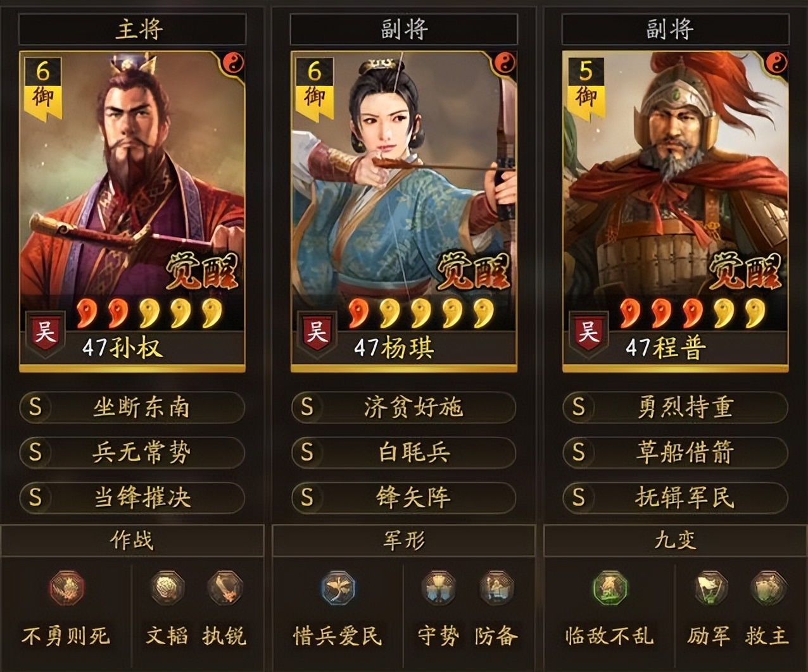The width and height of the screenshot is (808, 672).
Task: Open 杨琪's hero card portrait
Action: [404, 211]
